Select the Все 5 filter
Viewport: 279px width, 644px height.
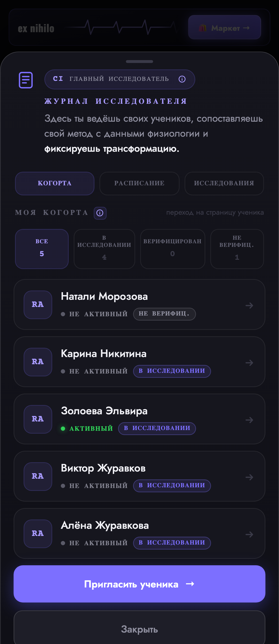click(42, 249)
